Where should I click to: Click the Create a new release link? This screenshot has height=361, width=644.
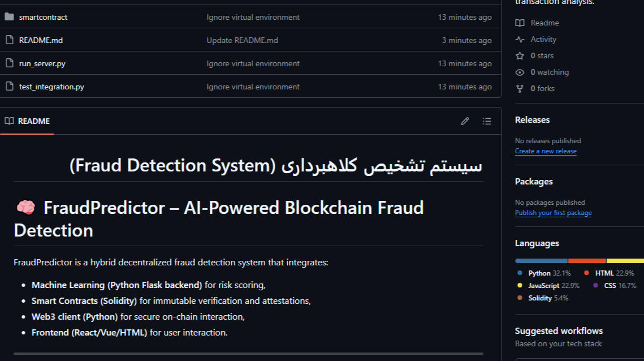[546, 151]
